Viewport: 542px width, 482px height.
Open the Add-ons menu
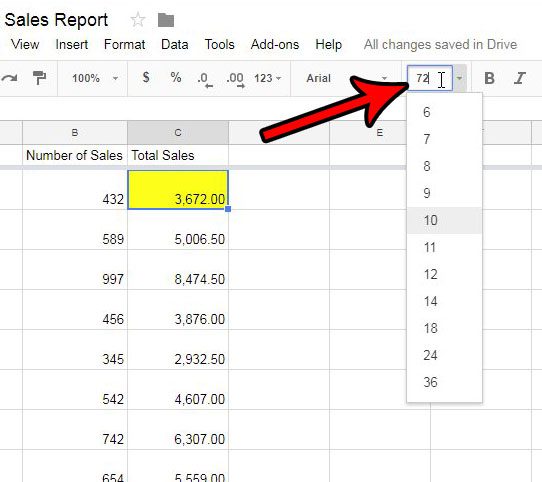tap(275, 45)
